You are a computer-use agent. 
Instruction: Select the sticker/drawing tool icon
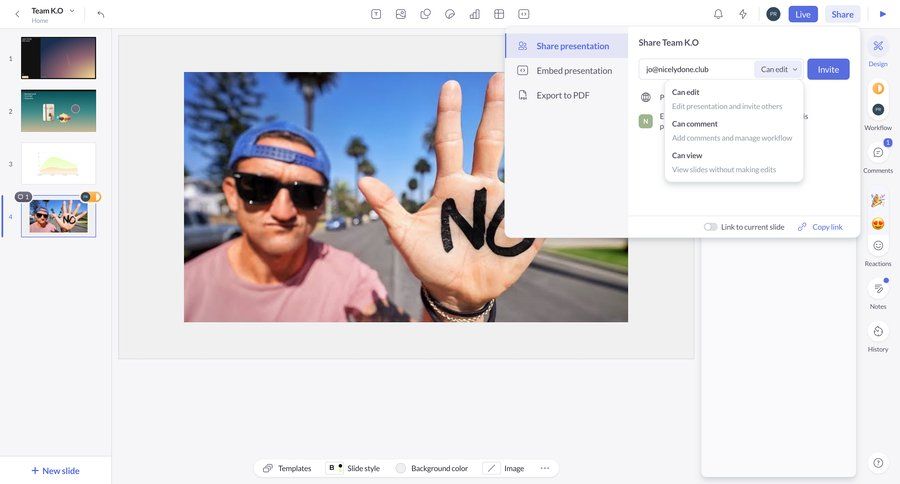coord(450,14)
